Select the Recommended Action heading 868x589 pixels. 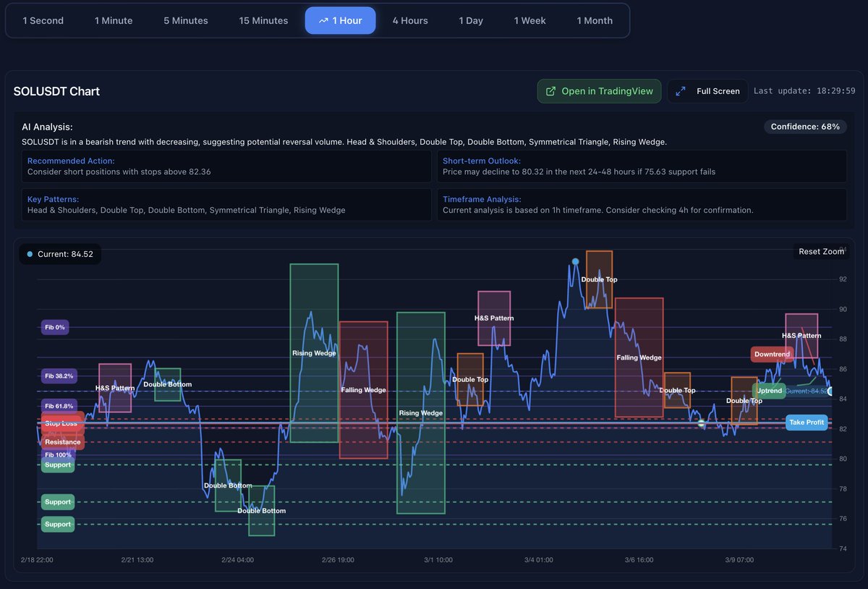pyautogui.click(x=71, y=161)
